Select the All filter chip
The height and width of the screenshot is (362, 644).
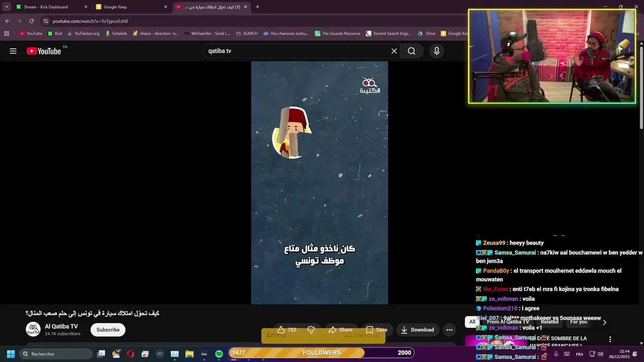tap(472, 322)
